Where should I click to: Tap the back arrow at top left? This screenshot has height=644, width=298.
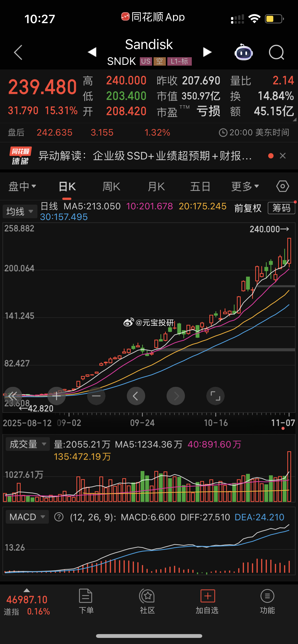[x=18, y=52]
